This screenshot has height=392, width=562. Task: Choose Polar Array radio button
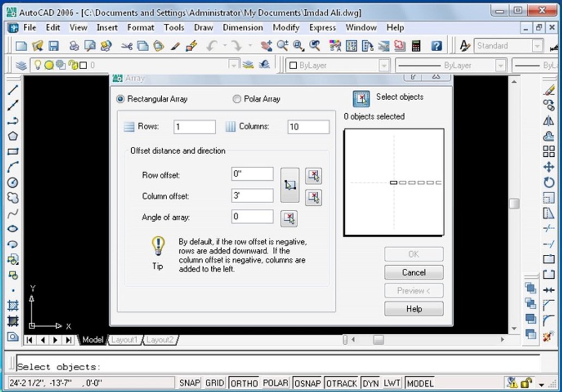tap(236, 99)
